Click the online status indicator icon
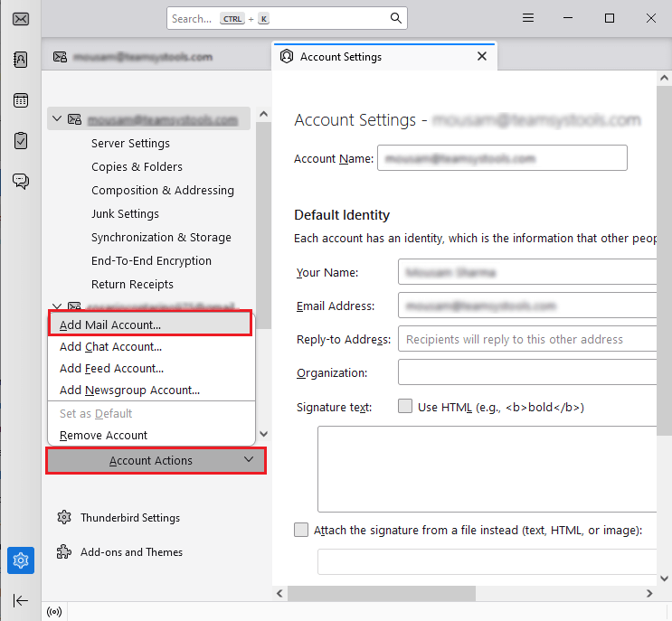672x621 pixels. 54,612
